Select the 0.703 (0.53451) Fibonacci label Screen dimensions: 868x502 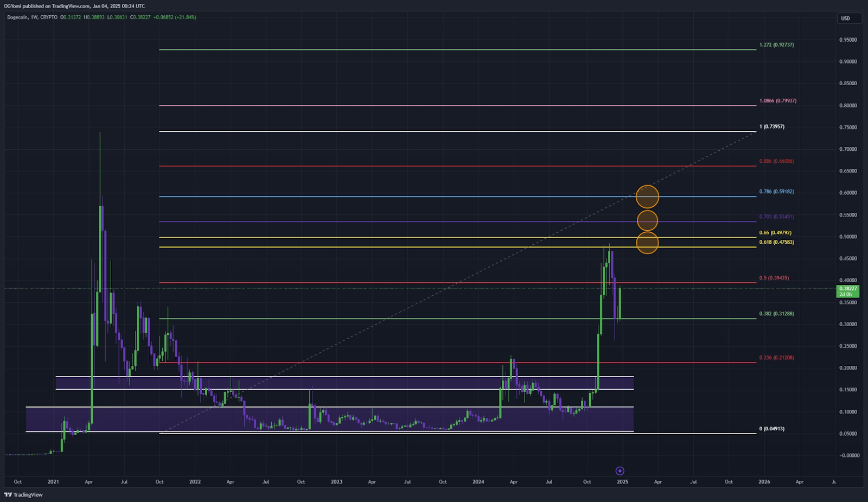point(776,217)
